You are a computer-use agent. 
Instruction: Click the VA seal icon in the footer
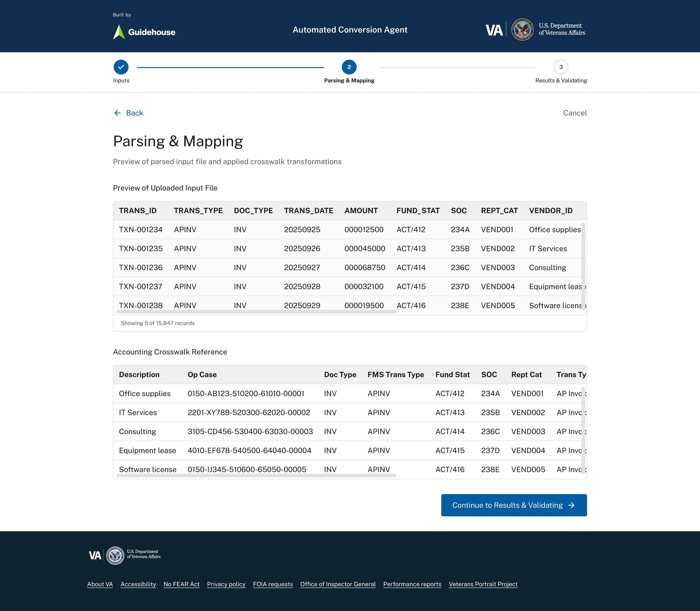115,556
